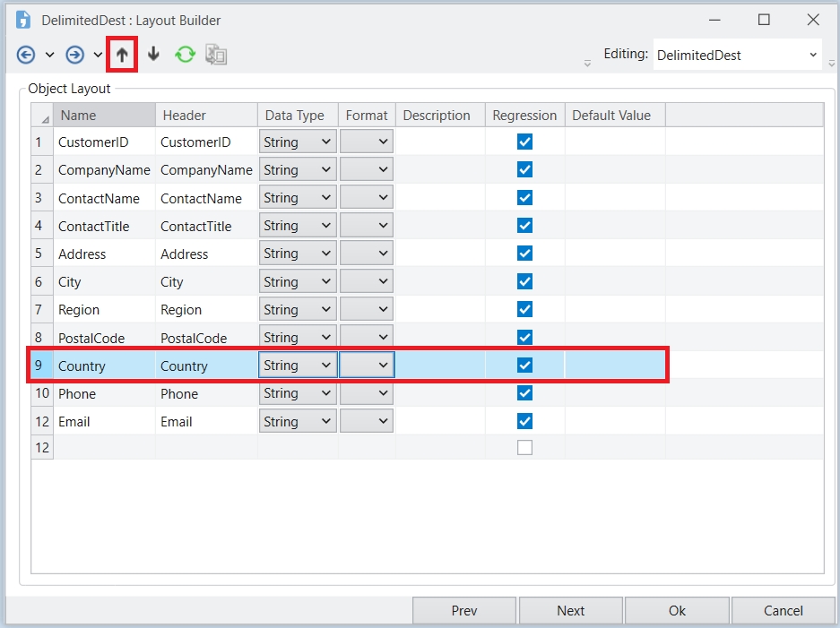Click the Name column header
The image size is (840, 628).
(103, 116)
